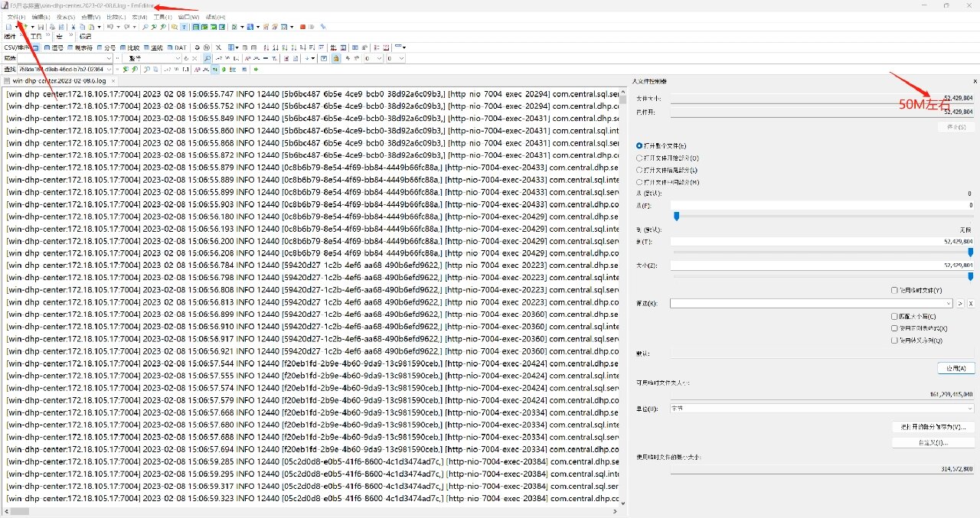Select 打开文件中间部分(M) radio option
This screenshot has width=980, height=518.
click(x=668, y=182)
